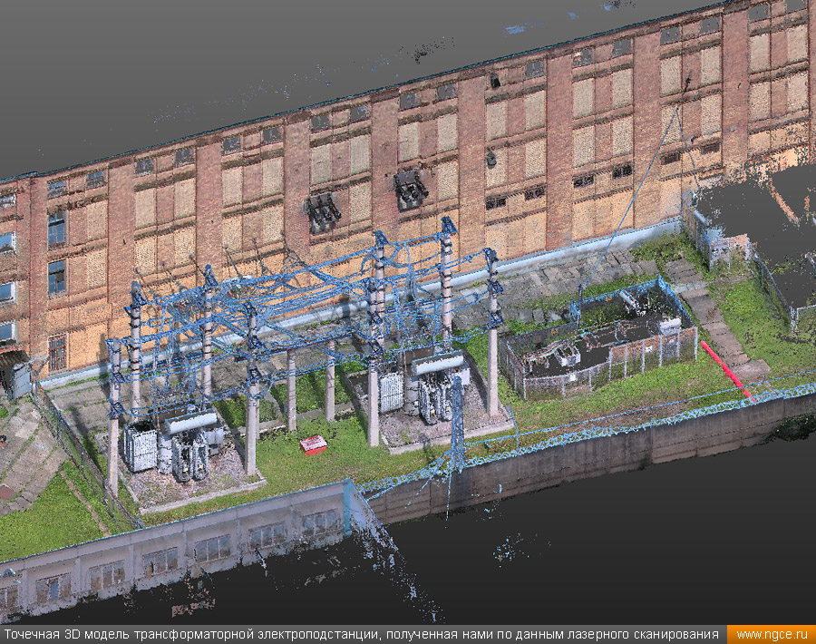
Task: Click the red pipe near the paved path
Action: pos(725,369)
